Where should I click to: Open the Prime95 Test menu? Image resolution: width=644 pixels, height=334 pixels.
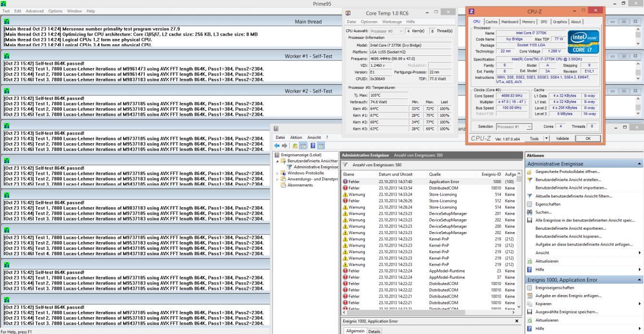6,11
